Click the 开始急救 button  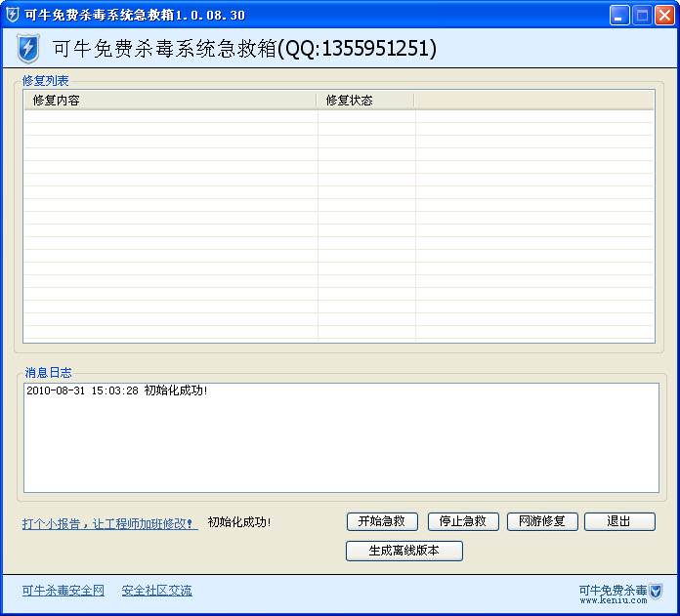382,521
